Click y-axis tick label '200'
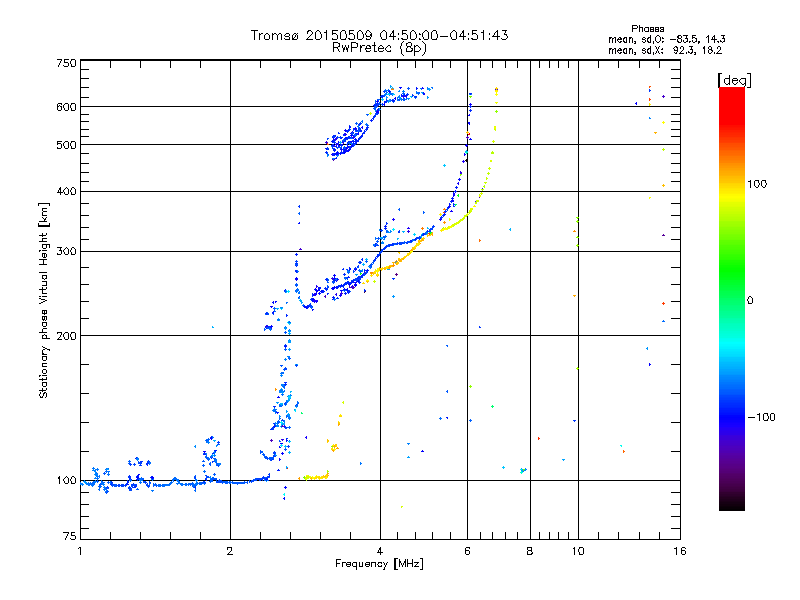The height and width of the screenshot is (600, 800). coord(66,336)
